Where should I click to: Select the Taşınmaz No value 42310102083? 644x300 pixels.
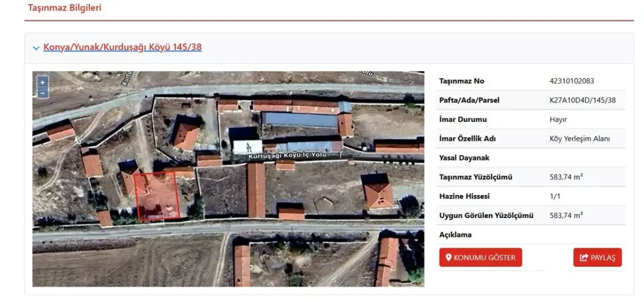coord(572,81)
